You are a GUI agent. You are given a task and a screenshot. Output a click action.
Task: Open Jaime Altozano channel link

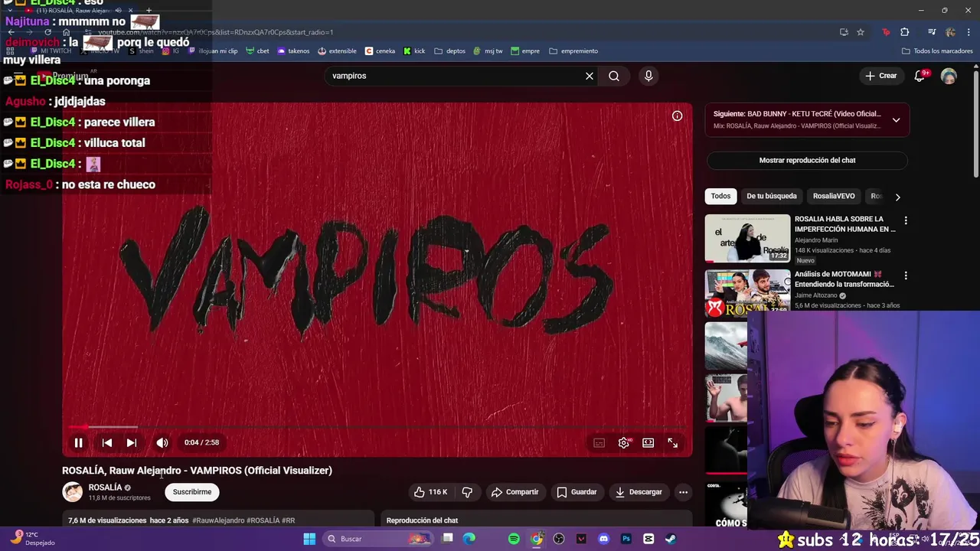816,295
